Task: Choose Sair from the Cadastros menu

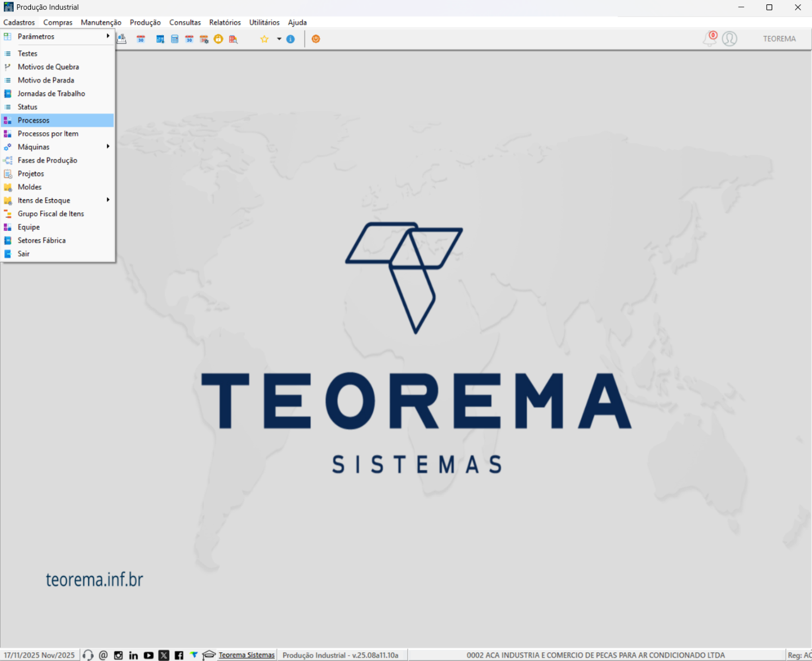Action: 58,254
